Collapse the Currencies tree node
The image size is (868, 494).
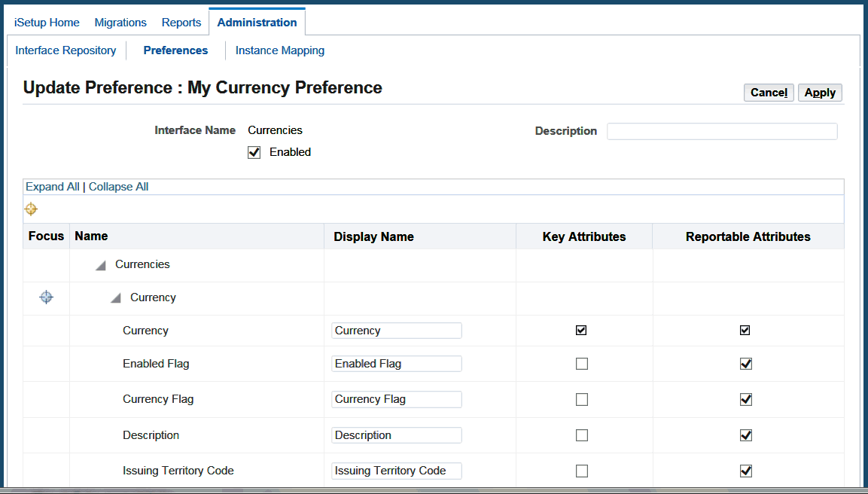click(x=100, y=266)
